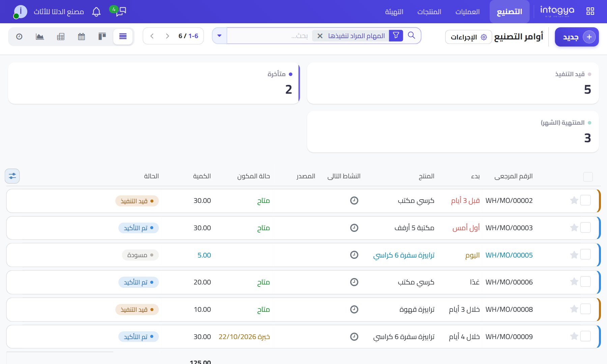Tick the checkbox for WH/MO/00005

(585, 254)
